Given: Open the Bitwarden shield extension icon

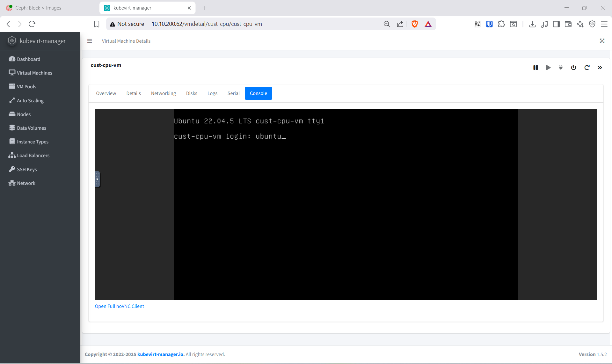Looking at the screenshot, I should pos(489,24).
